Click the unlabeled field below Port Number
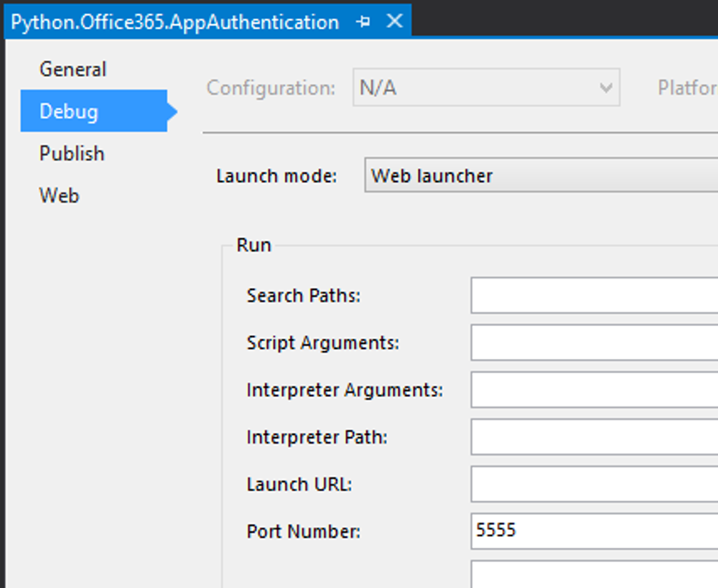 (x=593, y=575)
